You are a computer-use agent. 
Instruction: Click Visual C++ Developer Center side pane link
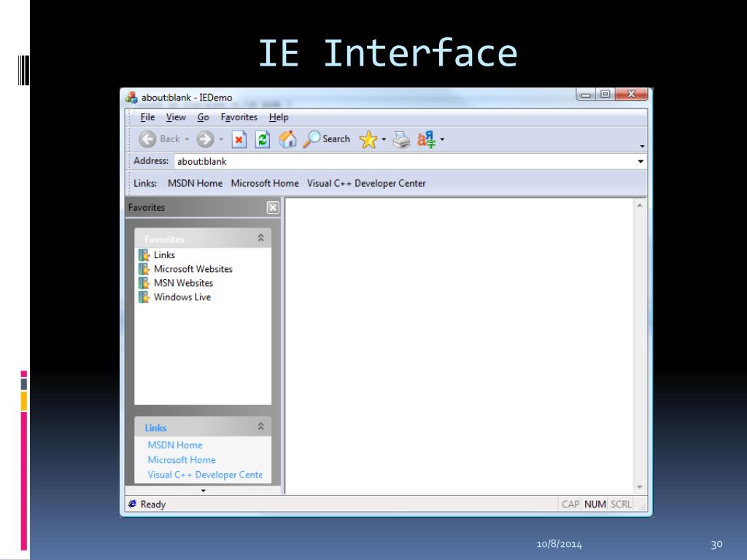click(x=205, y=475)
